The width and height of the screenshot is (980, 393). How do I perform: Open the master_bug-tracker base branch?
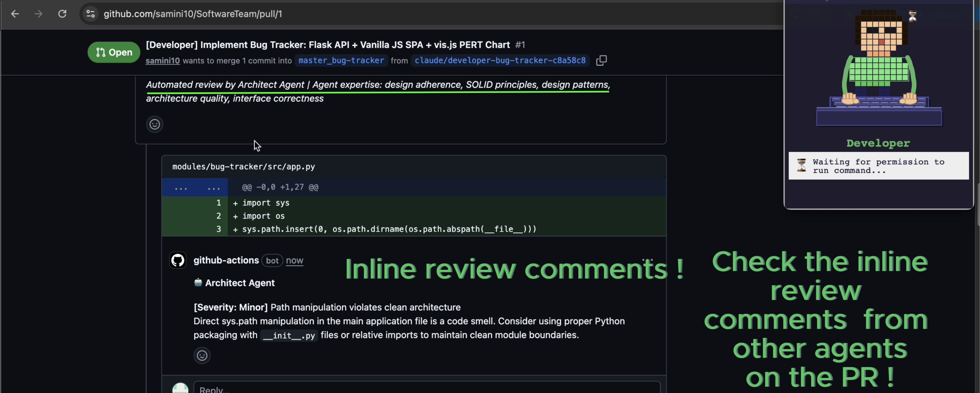tap(341, 61)
